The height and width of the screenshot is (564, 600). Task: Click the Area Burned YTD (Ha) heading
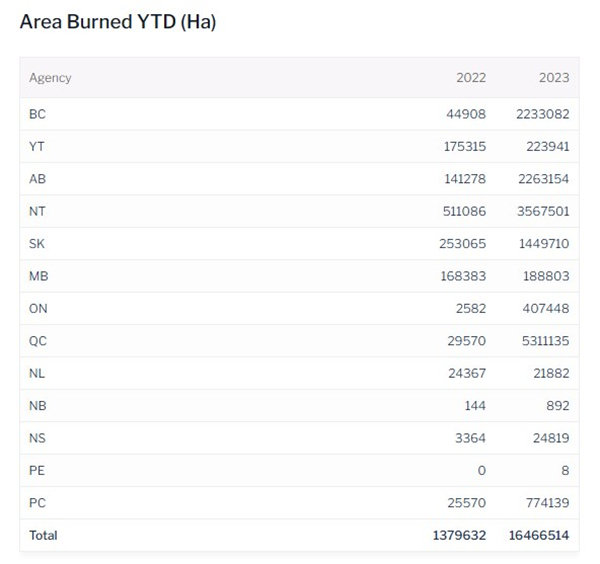pos(118,22)
